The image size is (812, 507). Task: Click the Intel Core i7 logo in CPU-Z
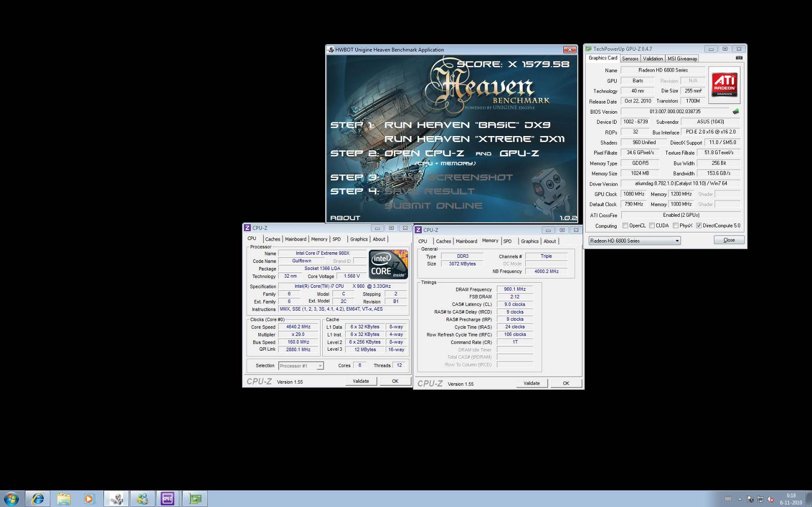(388, 264)
